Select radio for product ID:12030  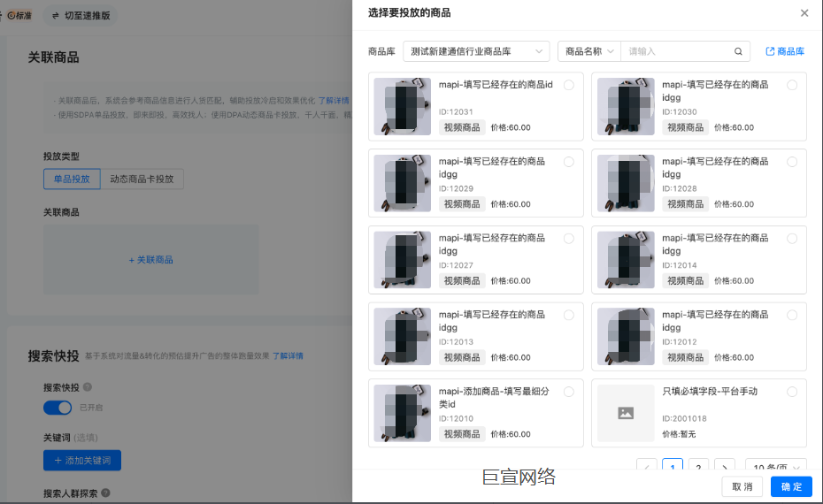[x=792, y=85]
